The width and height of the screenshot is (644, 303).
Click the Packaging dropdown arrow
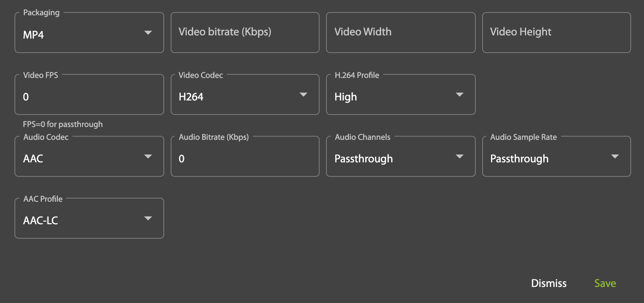148,33
